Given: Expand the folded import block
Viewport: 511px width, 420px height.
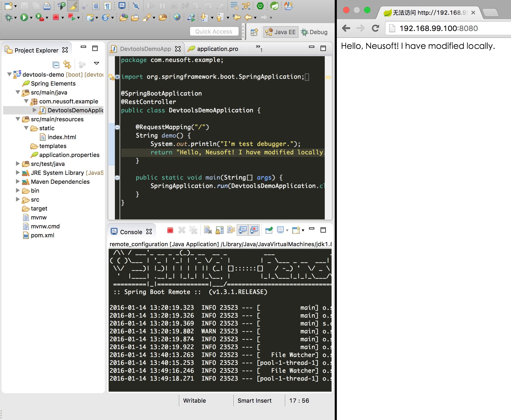Looking at the screenshot, I should tap(117, 77).
